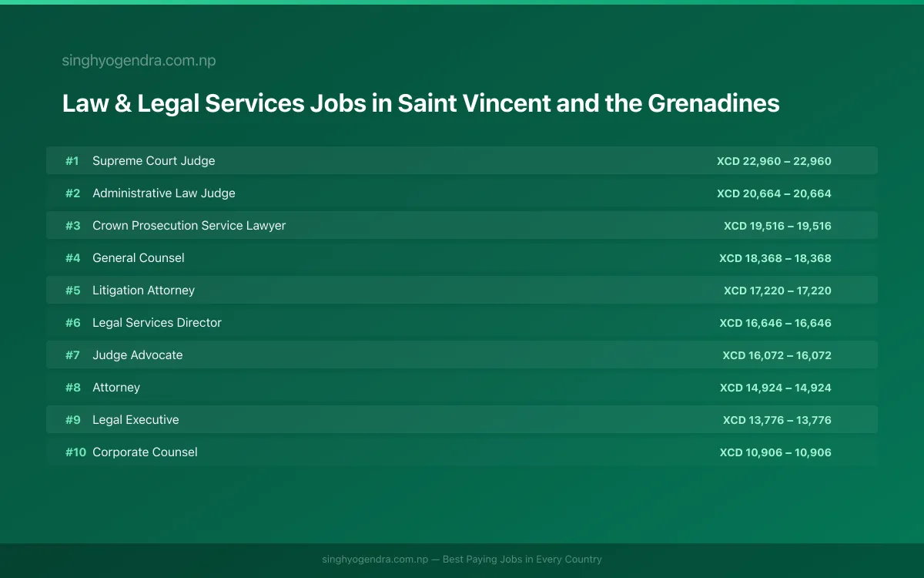Select the Legal Executive job title

136,420
